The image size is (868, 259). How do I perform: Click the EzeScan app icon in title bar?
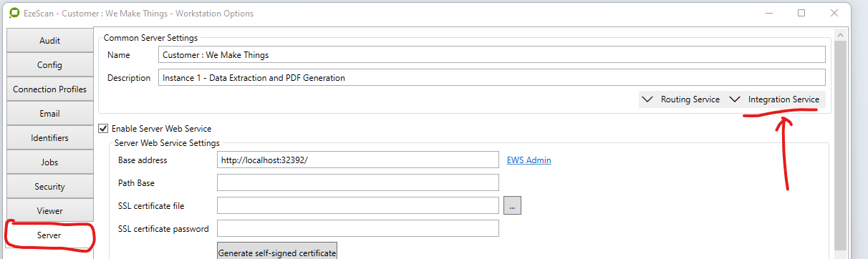[x=13, y=13]
